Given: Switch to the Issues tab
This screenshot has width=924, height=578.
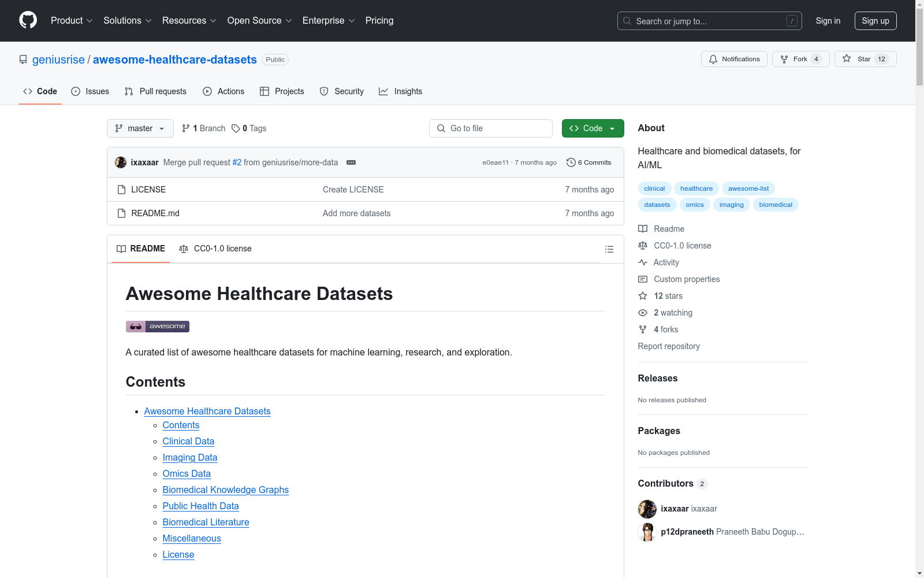Looking at the screenshot, I should click(x=90, y=91).
